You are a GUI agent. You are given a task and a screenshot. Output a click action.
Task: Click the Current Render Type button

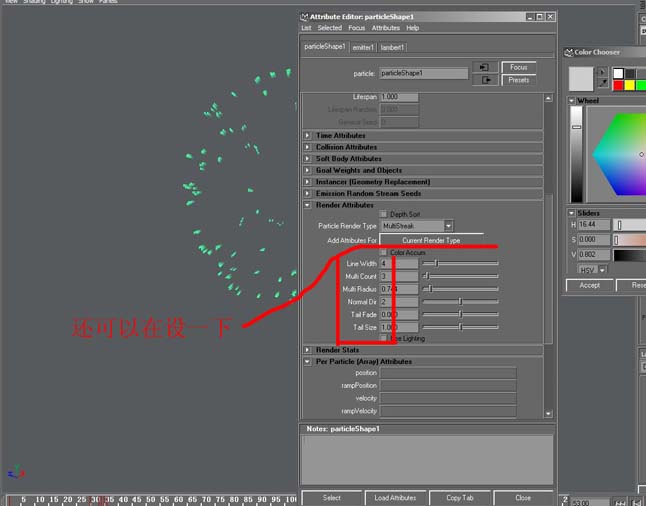point(431,240)
